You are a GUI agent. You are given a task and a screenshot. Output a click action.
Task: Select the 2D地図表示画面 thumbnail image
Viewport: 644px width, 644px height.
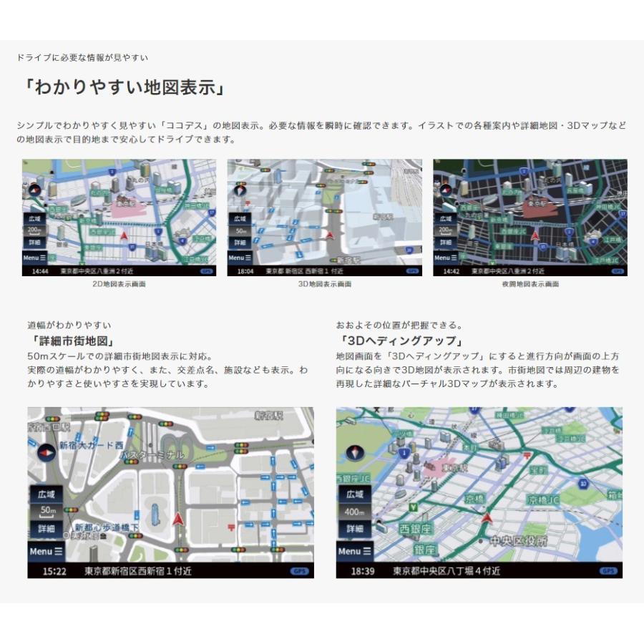[119, 217]
